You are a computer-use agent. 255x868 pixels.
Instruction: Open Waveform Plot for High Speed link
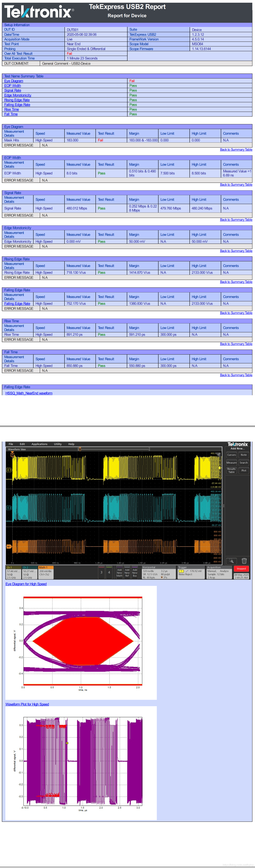[27, 704]
